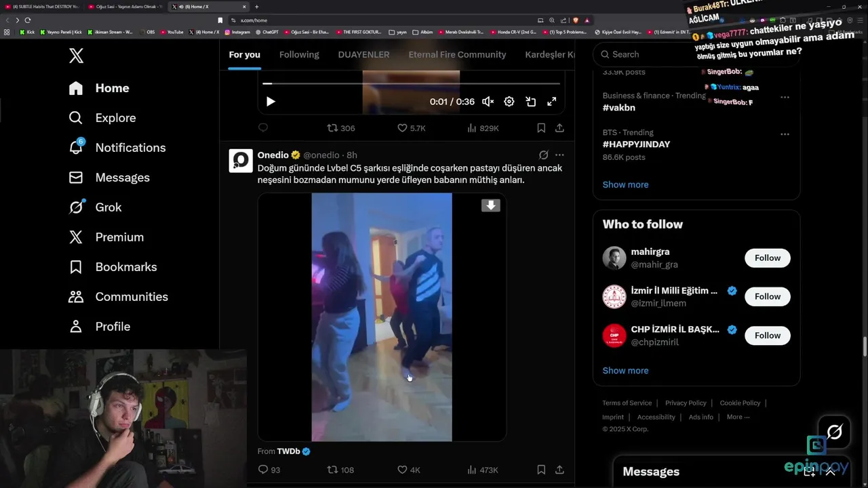Like the Onedio post with 4K likes
This screenshot has height=488, width=868.
(x=409, y=470)
